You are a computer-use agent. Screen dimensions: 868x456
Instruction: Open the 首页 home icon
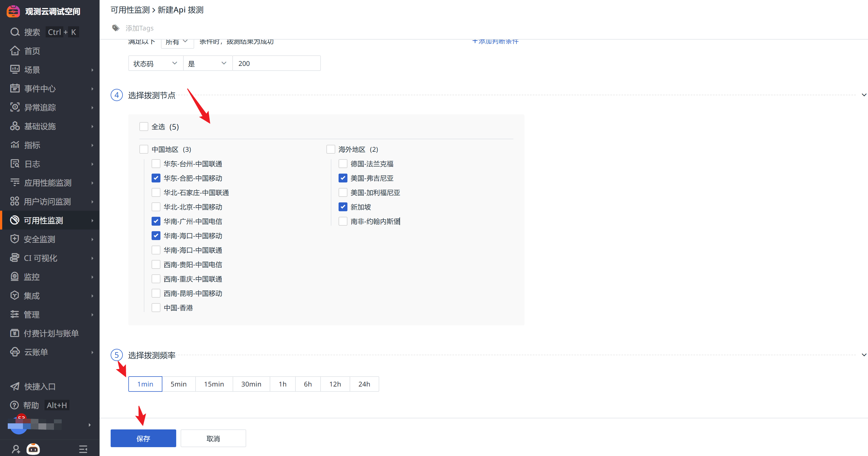15,51
